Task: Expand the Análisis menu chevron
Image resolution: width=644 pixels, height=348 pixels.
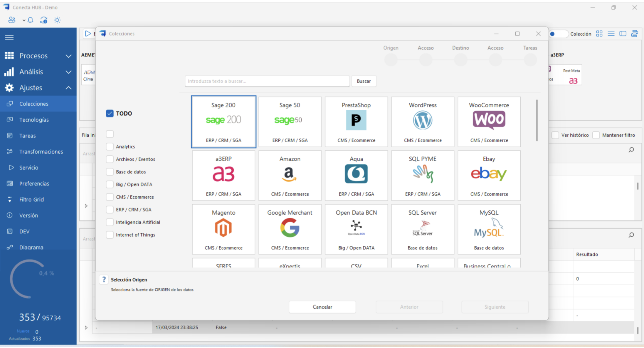Action: (x=68, y=72)
